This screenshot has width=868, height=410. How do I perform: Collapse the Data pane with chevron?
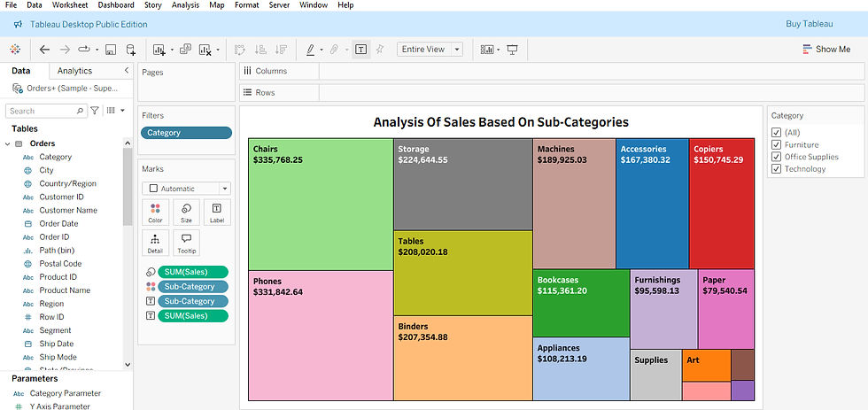126,71
